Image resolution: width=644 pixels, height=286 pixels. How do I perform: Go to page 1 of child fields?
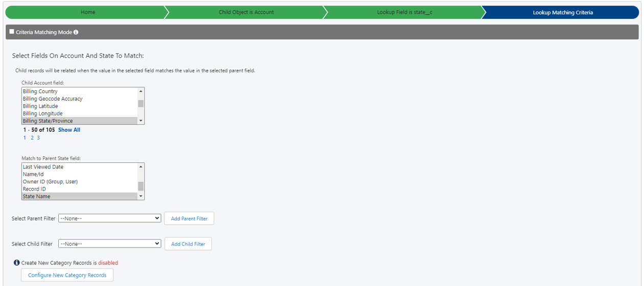[25, 138]
